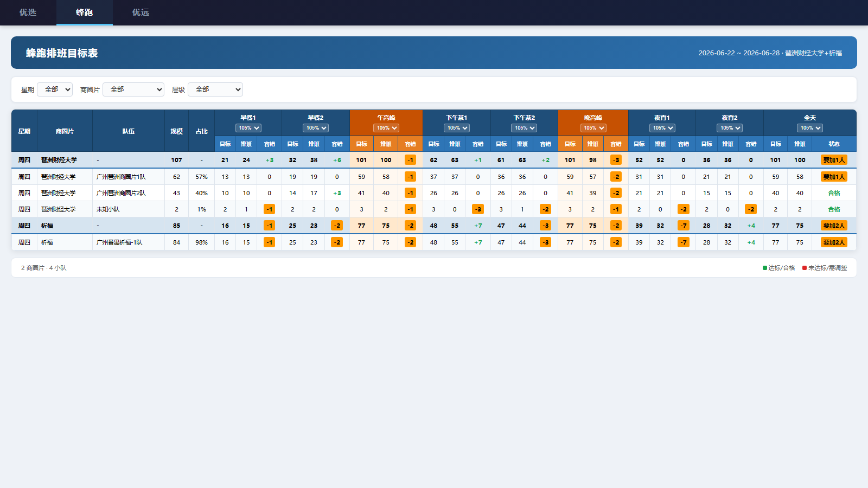Click the 夜宵2 header title
868x488 pixels.
(730, 118)
